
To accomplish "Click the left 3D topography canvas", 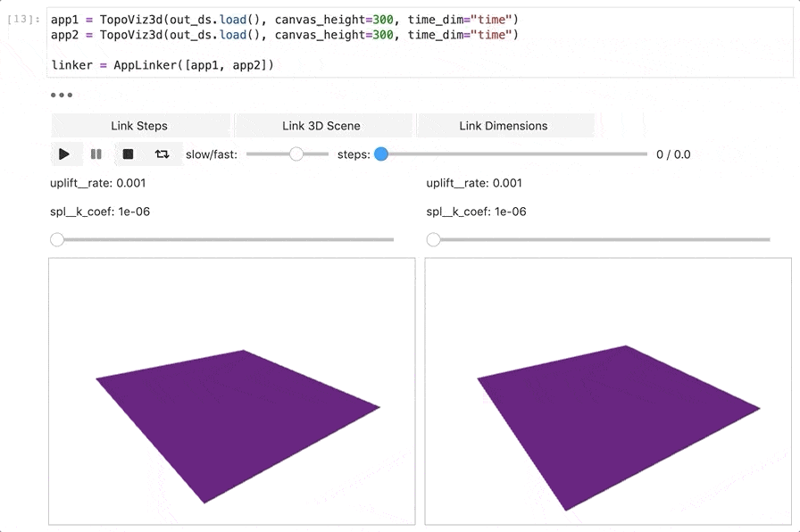I will pyautogui.click(x=232, y=391).
